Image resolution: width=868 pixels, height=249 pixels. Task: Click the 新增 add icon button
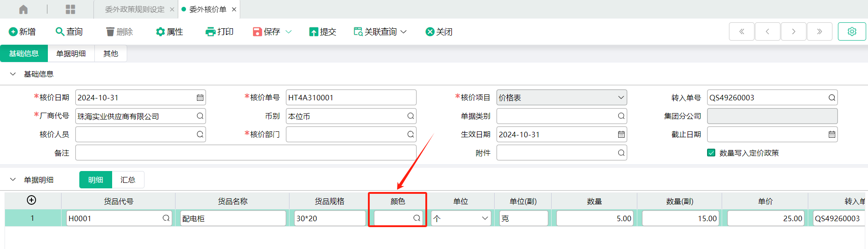13,32
